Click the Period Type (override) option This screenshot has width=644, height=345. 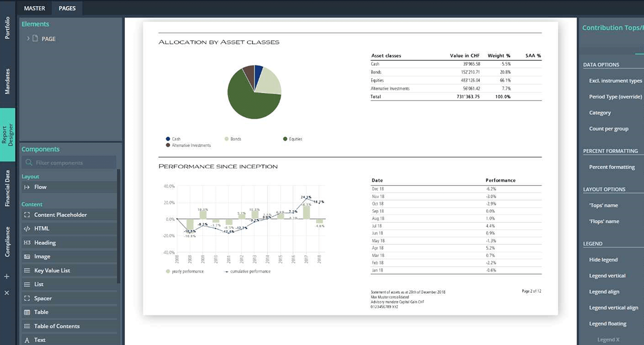[615, 97]
